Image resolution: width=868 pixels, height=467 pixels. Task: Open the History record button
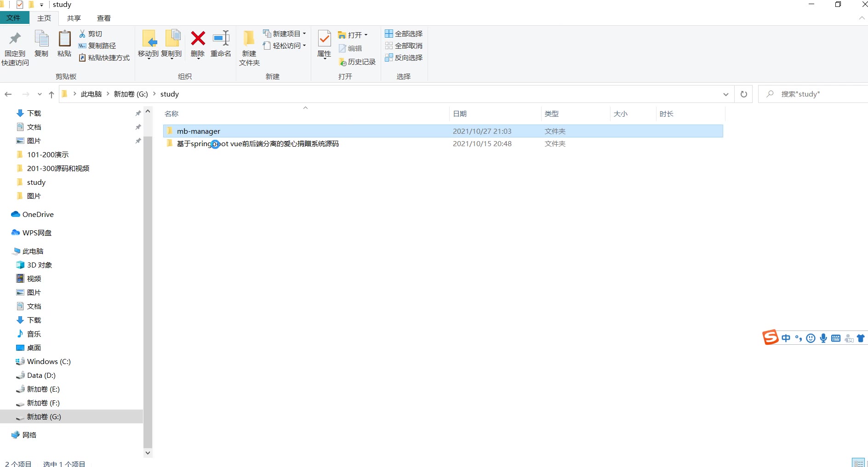(357, 62)
